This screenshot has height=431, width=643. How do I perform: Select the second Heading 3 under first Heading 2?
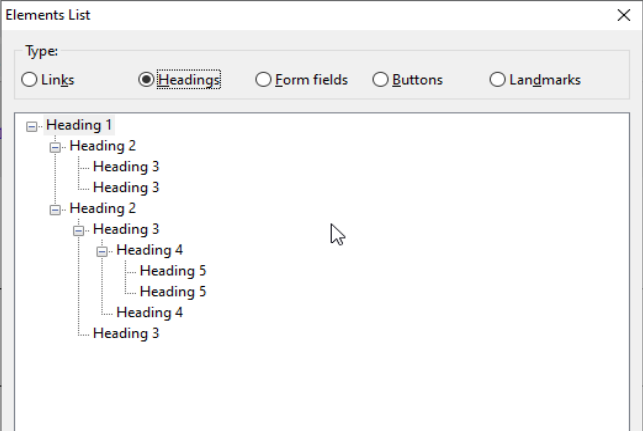[x=126, y=187]
